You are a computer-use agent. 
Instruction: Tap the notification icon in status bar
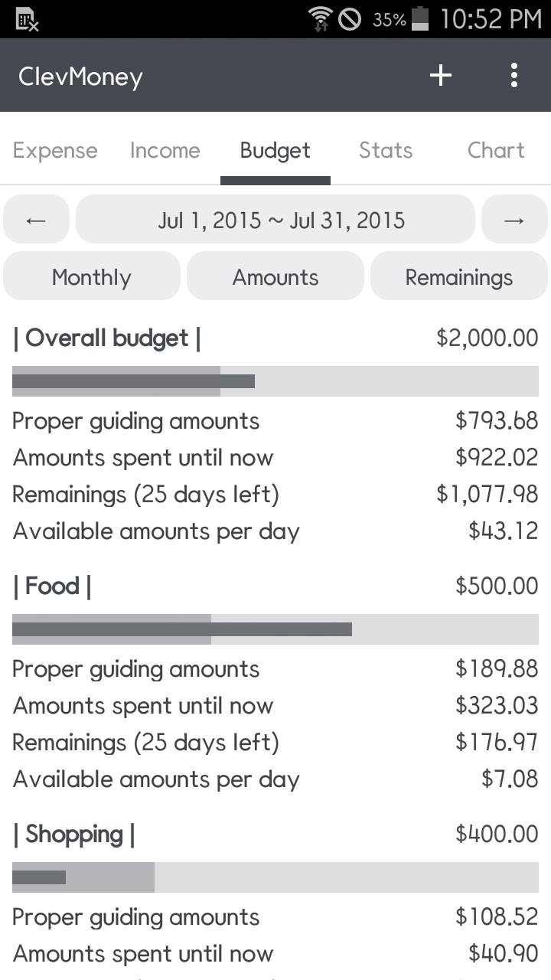click(27, 20)
